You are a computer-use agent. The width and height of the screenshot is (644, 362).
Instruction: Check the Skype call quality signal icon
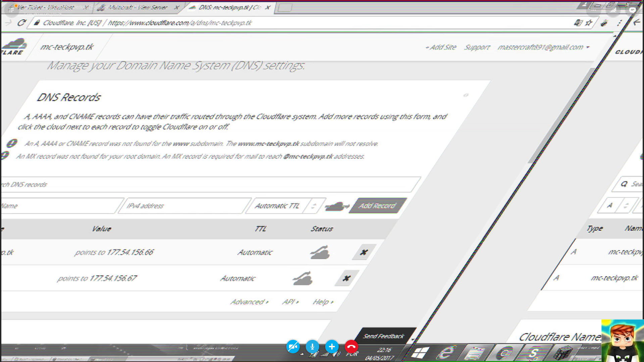[613, 10]
